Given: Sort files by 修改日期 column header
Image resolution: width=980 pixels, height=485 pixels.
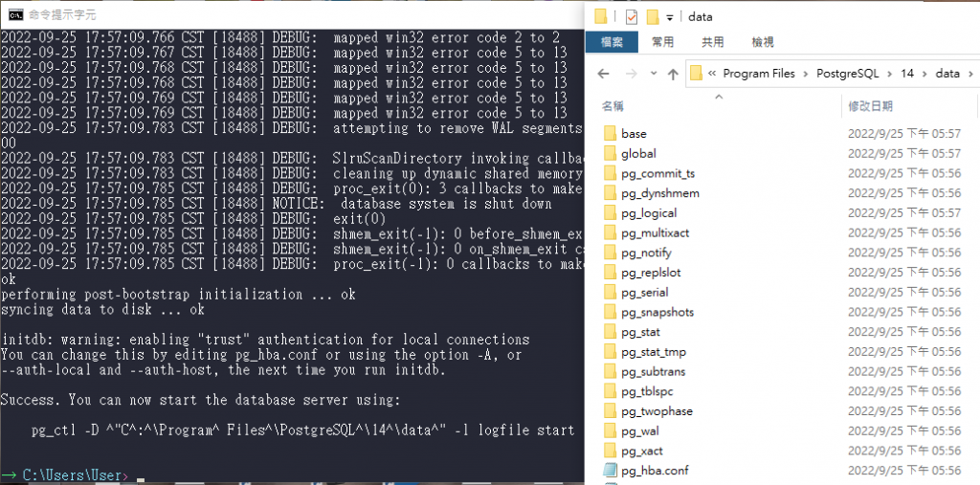Looking at the screenshot, I should click(x=870, y=106).
